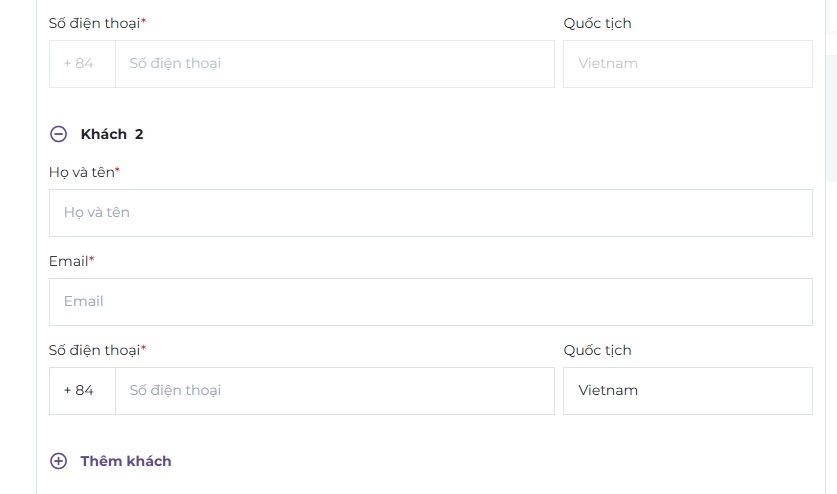Open the Khách 2 Vietnam nationality dropdown
The image size is (837, 494).
[x=687, y=391]
